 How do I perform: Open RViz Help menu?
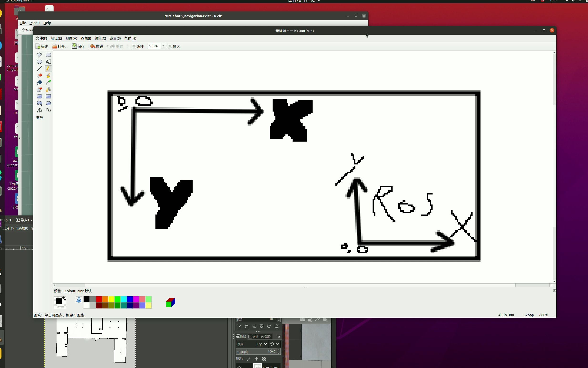pyautogui.click(x=47, y=23)
